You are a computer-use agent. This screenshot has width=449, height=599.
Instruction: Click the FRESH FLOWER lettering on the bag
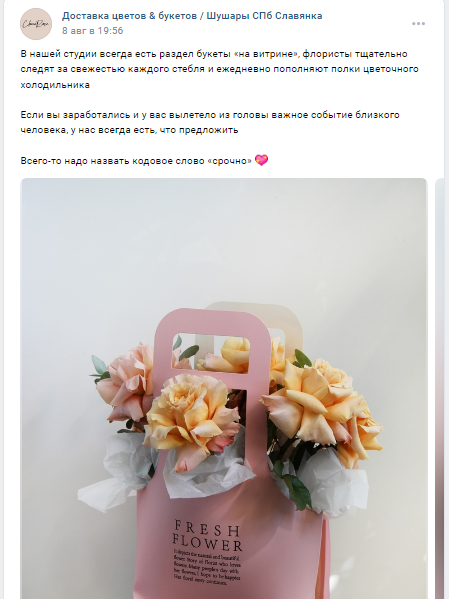click(x=207, y=536)
